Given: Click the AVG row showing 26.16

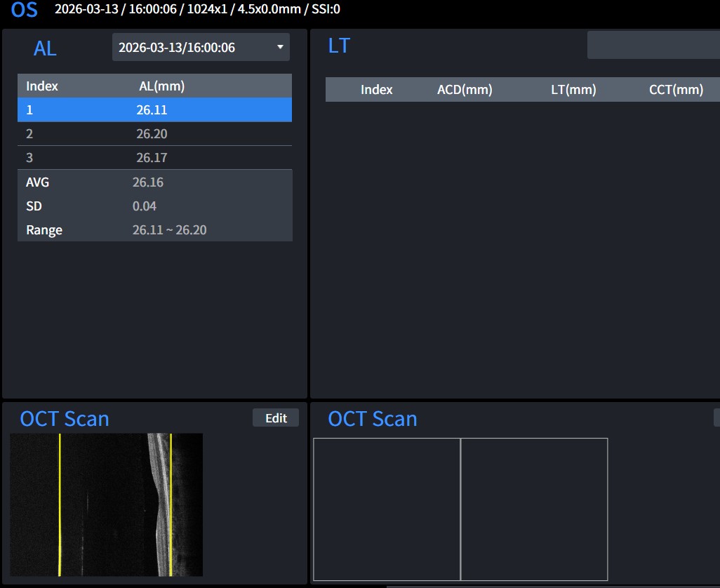Looking at the screenshot, I should coord(154,182).
